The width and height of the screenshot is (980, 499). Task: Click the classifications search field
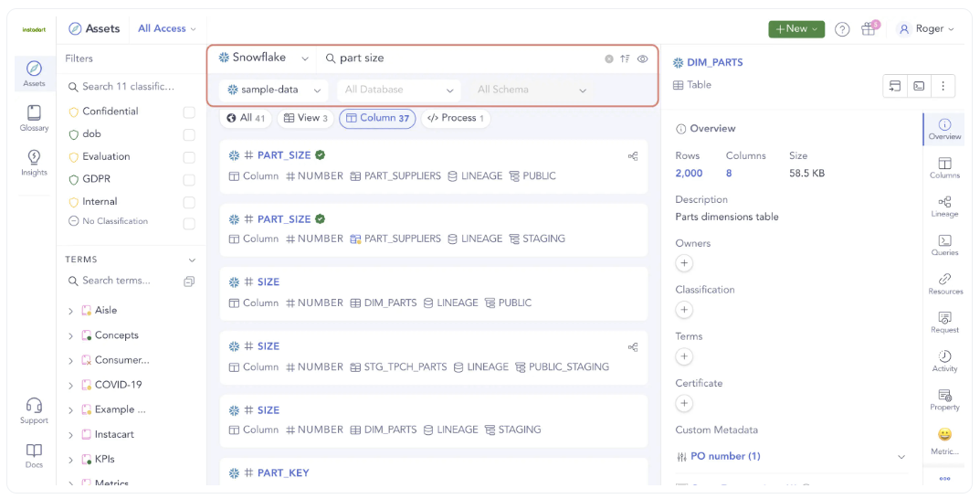pyautogui.click(x=128, y=87)
